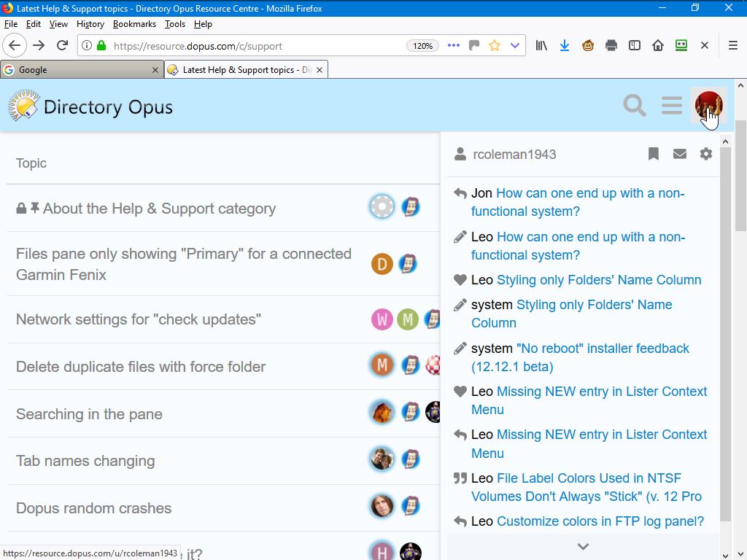Click the save-to-Pocket icon in address bar

coord(474,46)
